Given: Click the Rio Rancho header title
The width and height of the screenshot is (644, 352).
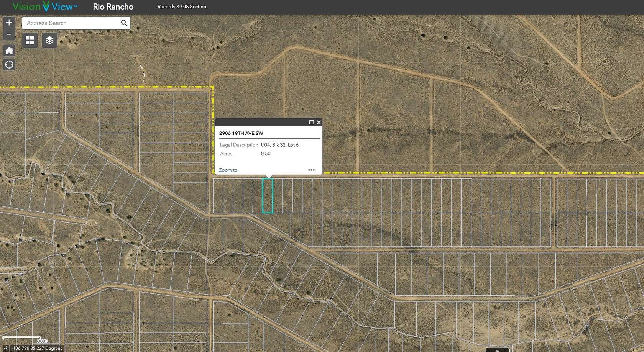Looking at the screenshot, I should (x=113, y=7).
